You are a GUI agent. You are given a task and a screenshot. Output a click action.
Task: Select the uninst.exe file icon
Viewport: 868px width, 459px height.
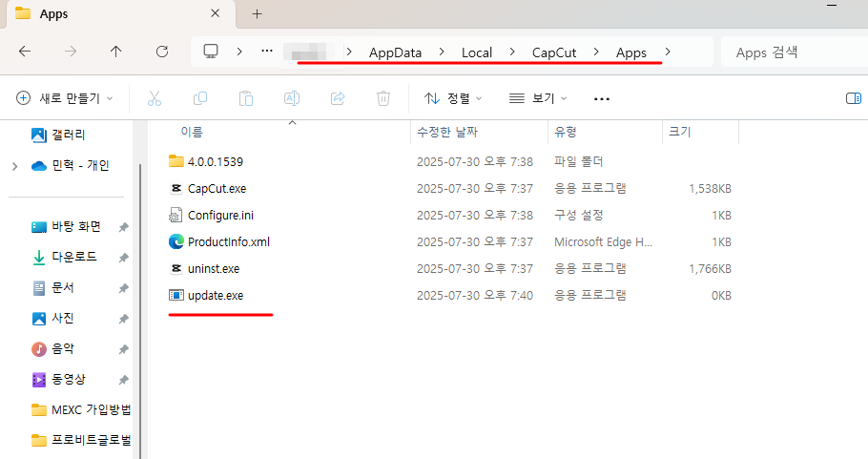[x=176, y=268]
